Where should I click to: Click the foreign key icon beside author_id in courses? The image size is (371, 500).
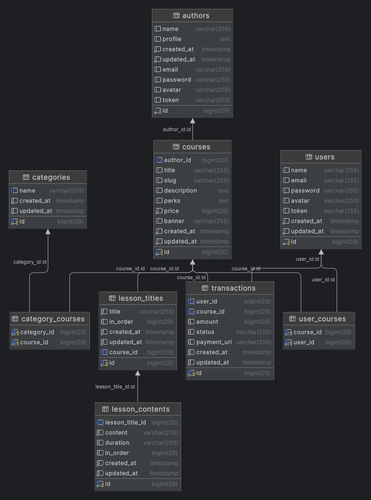click(159, 160)
